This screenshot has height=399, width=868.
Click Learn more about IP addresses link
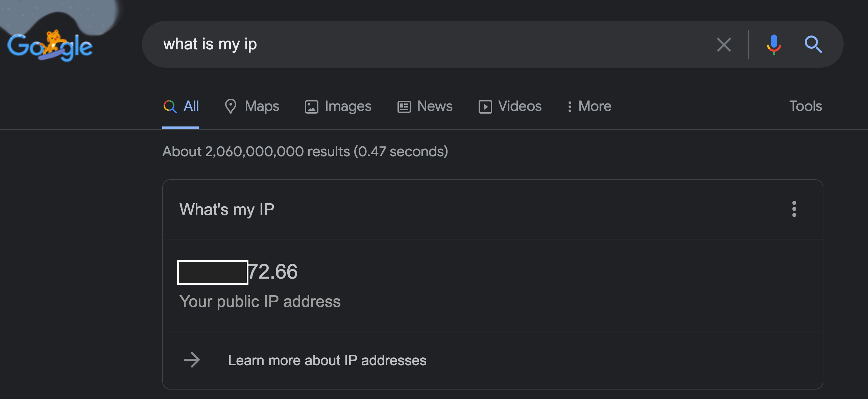click(327, 360)
